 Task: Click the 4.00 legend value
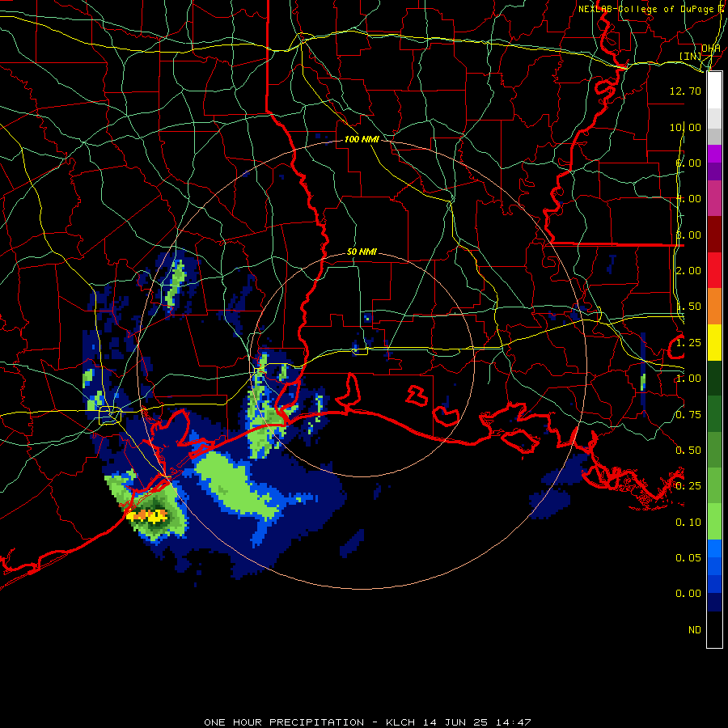(688, 199)
